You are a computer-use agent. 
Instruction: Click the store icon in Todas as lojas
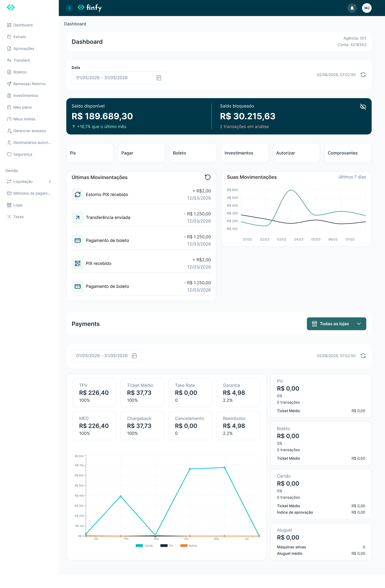pos(314,324)
